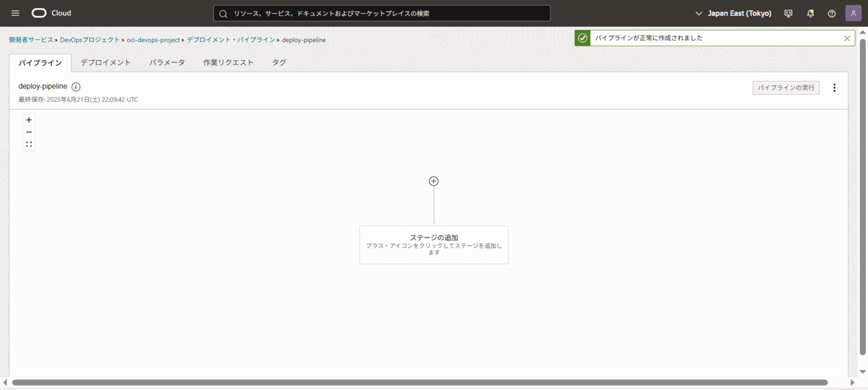Open the help question mark icon
The height and width of the screenshot is (390, 868).
click(832, 13)
